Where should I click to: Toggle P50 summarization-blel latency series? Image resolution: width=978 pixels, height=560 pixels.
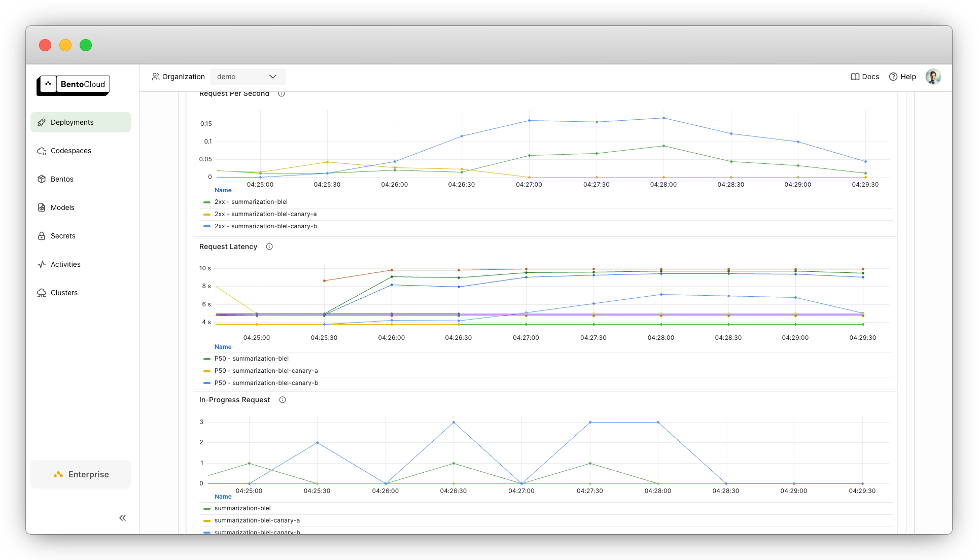252,359
